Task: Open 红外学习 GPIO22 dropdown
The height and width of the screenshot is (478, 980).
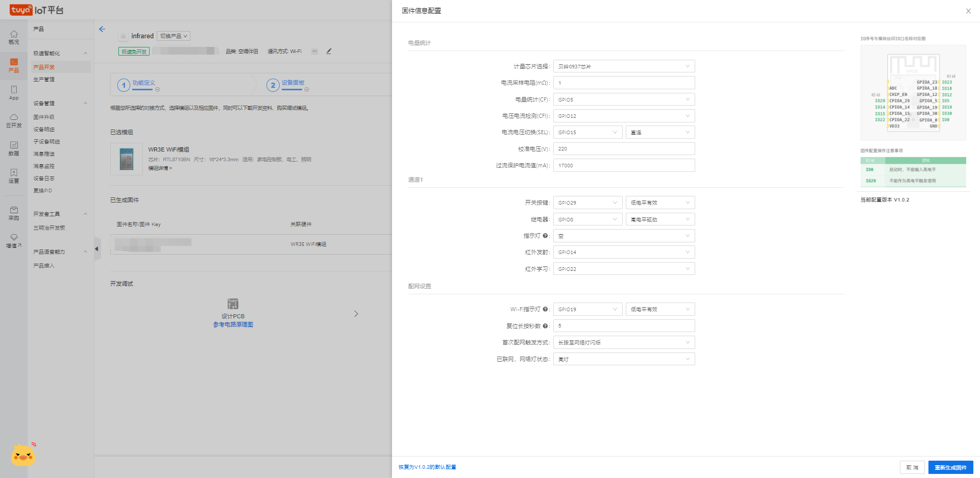Action: (x=624, y=269)
